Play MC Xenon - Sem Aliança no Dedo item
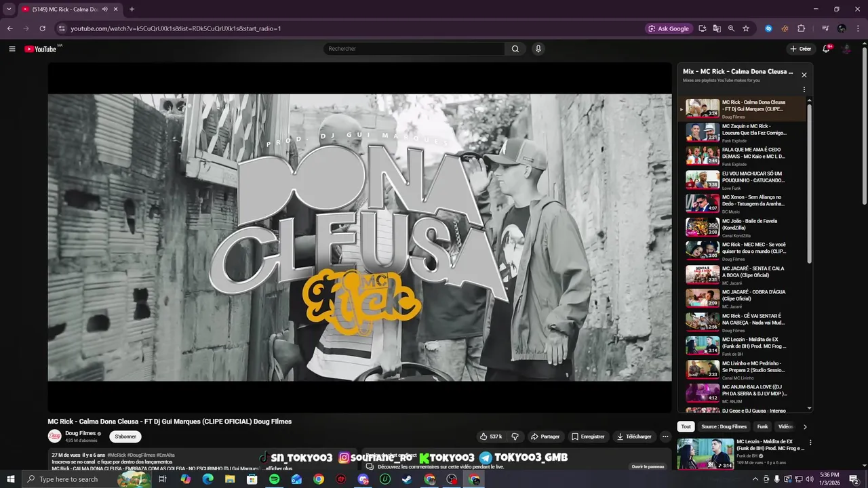The width and height of the screenshot is (868, 488). tap(743, 203)
